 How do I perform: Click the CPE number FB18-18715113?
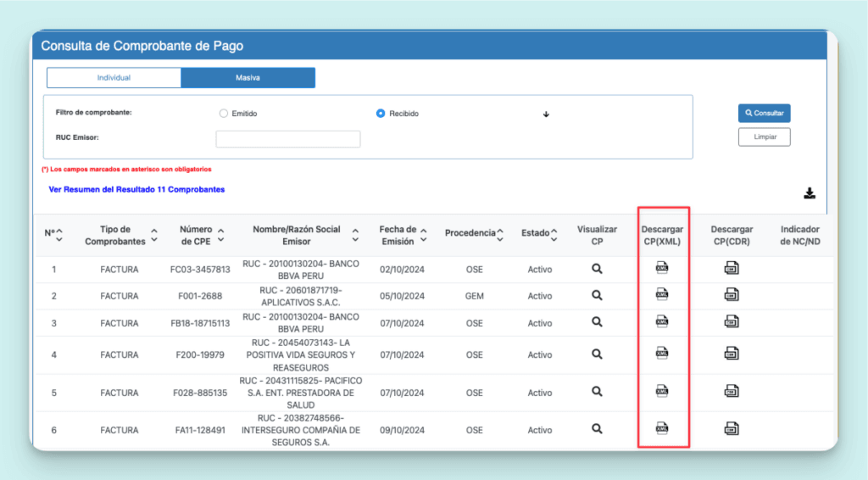200,323
